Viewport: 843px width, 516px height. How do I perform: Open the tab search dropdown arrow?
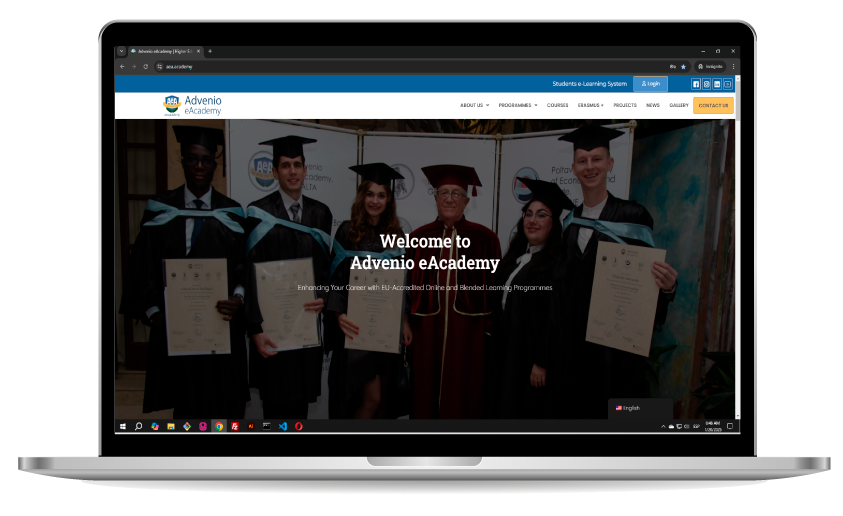[122, 51]
